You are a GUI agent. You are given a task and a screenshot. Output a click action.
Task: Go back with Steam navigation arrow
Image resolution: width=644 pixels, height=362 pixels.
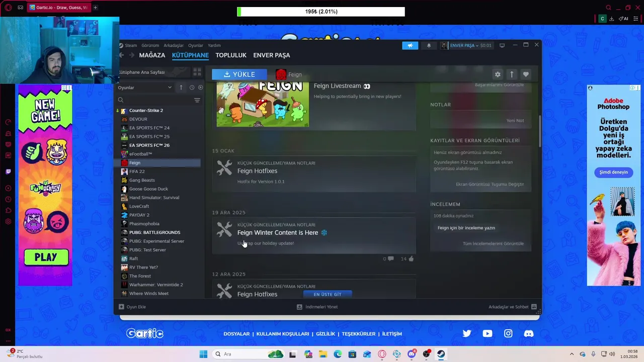point(121,55)
